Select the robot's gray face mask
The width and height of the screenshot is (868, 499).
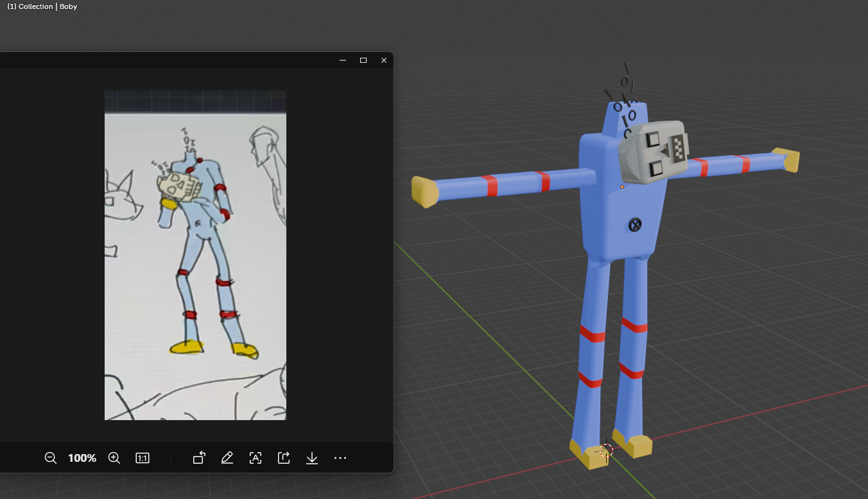(654, 152)
